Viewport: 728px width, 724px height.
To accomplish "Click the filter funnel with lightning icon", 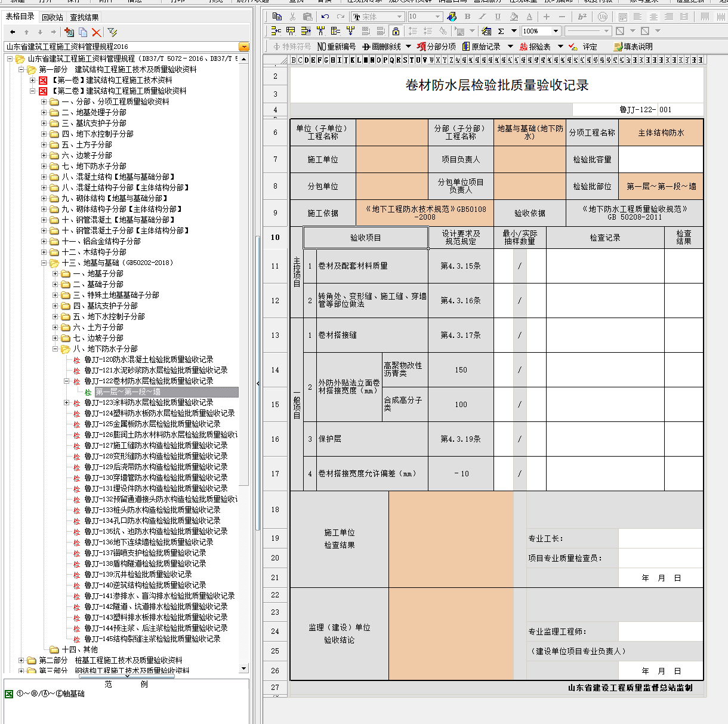I will coord(112,32).
